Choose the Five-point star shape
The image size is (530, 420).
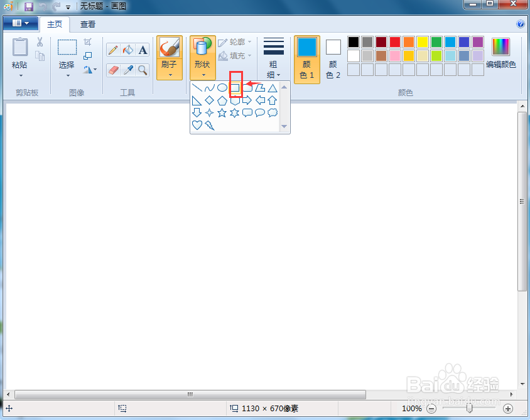pyautogui.click(x=222, y=112)
